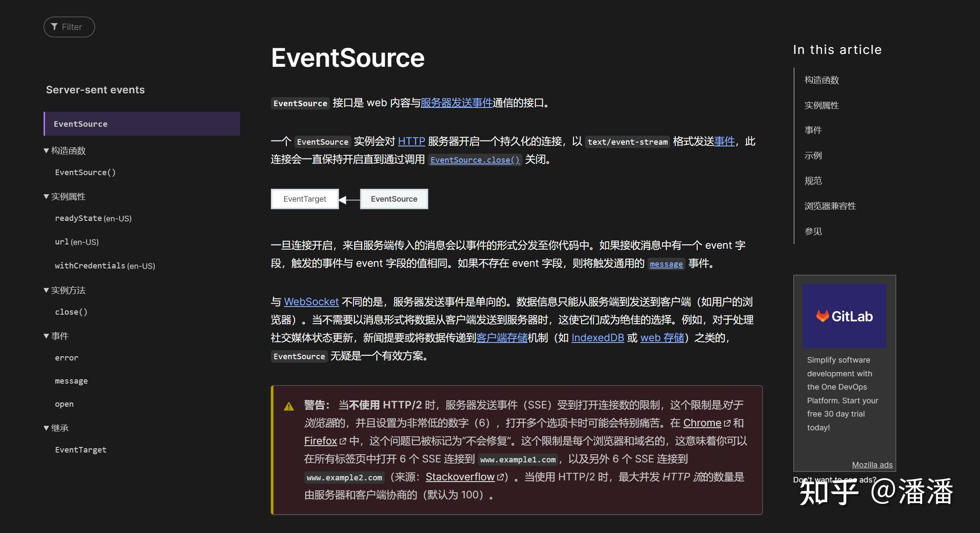Click EventTarget box in inheritance diagram
The height and width of the screenshot is (533, 980).
click(305, 199)
